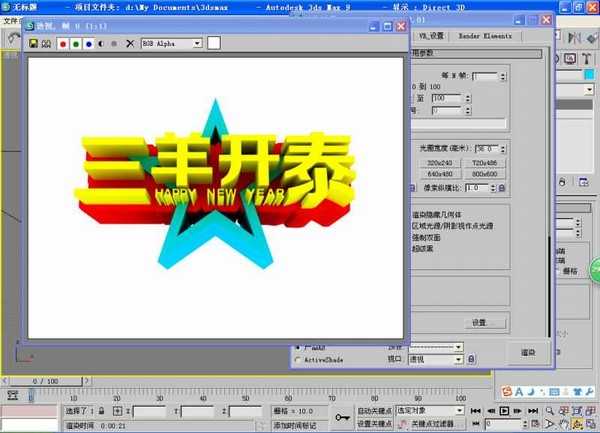Go to start frame playback button
This screenshot has width=600, height=433.
[x=476, y=411]
